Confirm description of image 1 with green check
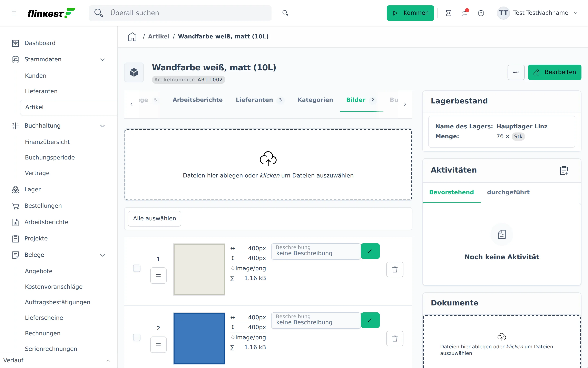 (370, 251)
